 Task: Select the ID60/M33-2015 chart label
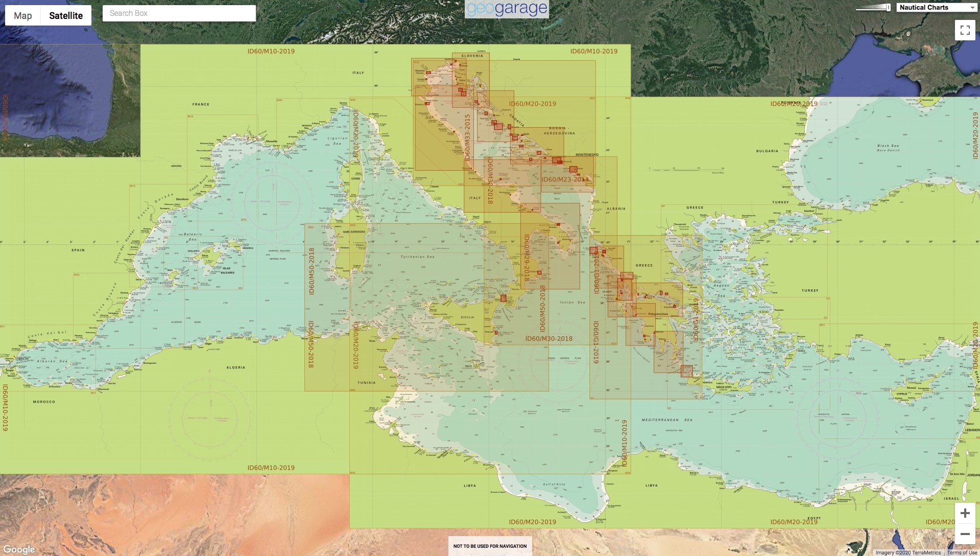coord(467,137)
